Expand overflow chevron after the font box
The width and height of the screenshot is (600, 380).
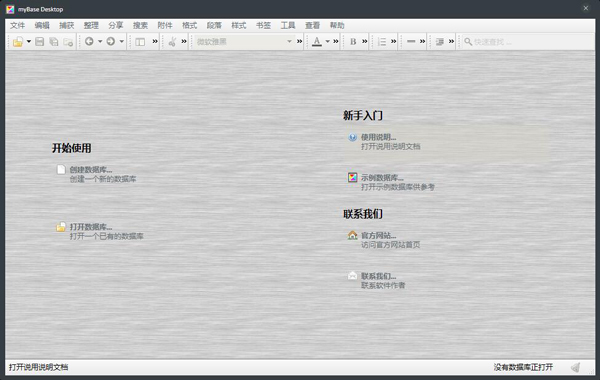click(x=300, y=41)
